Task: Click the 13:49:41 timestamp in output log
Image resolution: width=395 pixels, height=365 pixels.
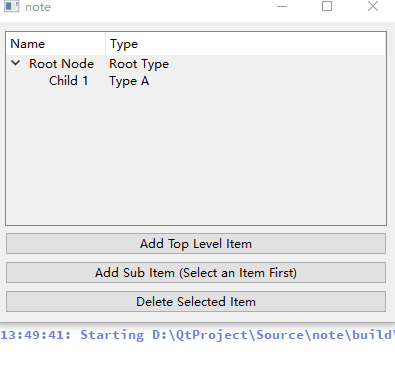Action: (x=36, y=335)
